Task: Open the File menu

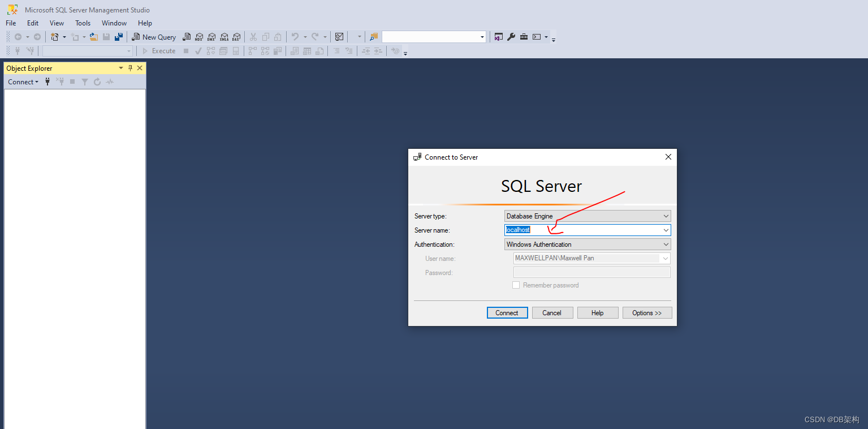Action: 11,23
